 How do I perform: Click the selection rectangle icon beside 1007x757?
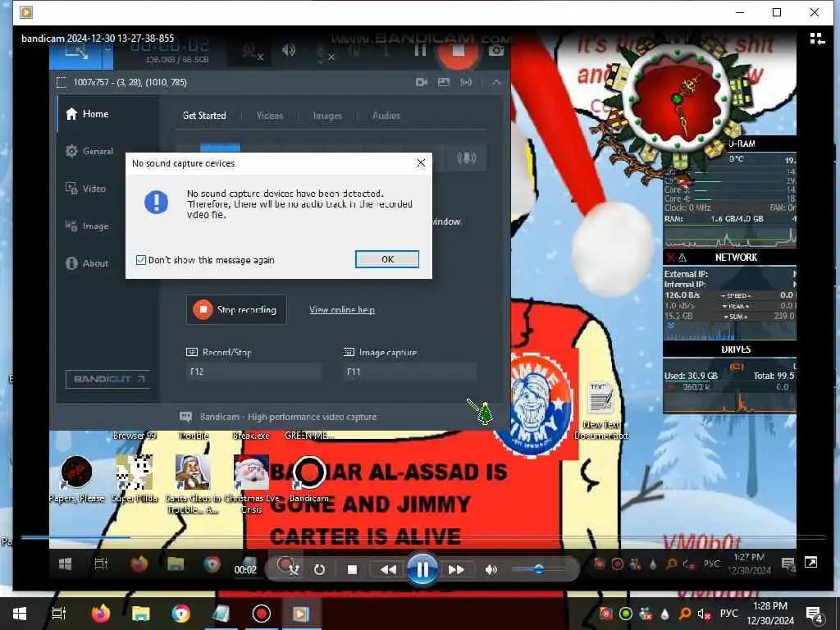(62, 82)
